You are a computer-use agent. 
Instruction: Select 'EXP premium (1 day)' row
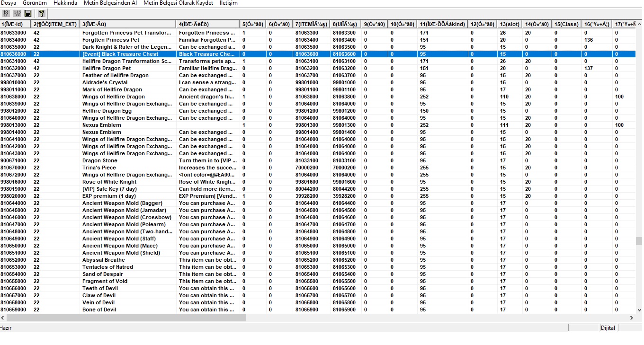pos(317,196)
